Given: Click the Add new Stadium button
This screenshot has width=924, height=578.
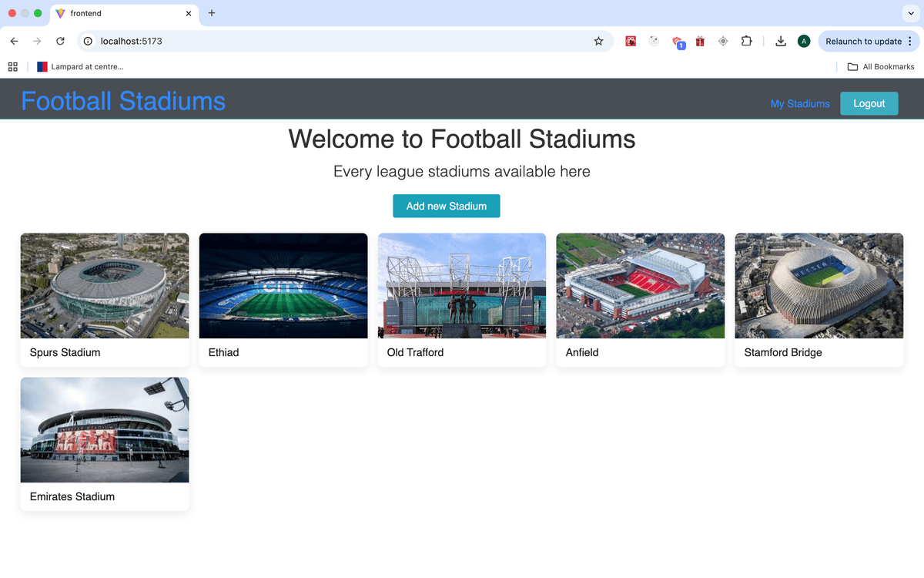Looking at the screenshot, I should point(447,206).
